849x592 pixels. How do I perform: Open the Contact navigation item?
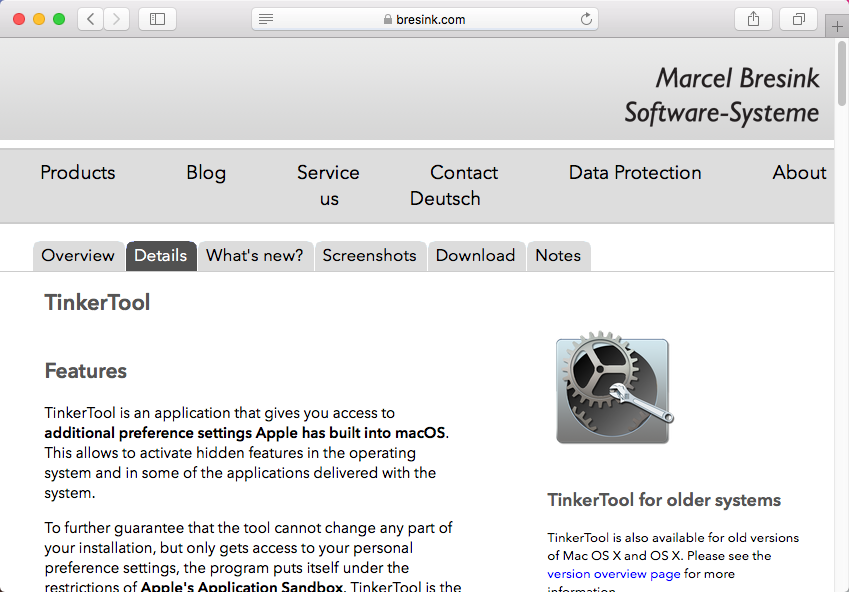click(464, 172)
